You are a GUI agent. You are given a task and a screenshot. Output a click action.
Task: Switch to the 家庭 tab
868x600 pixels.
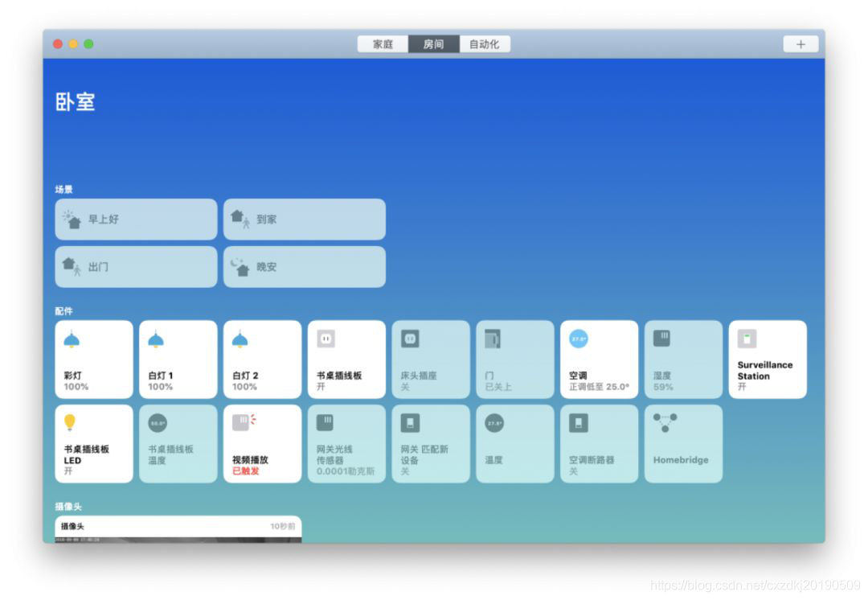pyautogui.click(x=383, y=44)
